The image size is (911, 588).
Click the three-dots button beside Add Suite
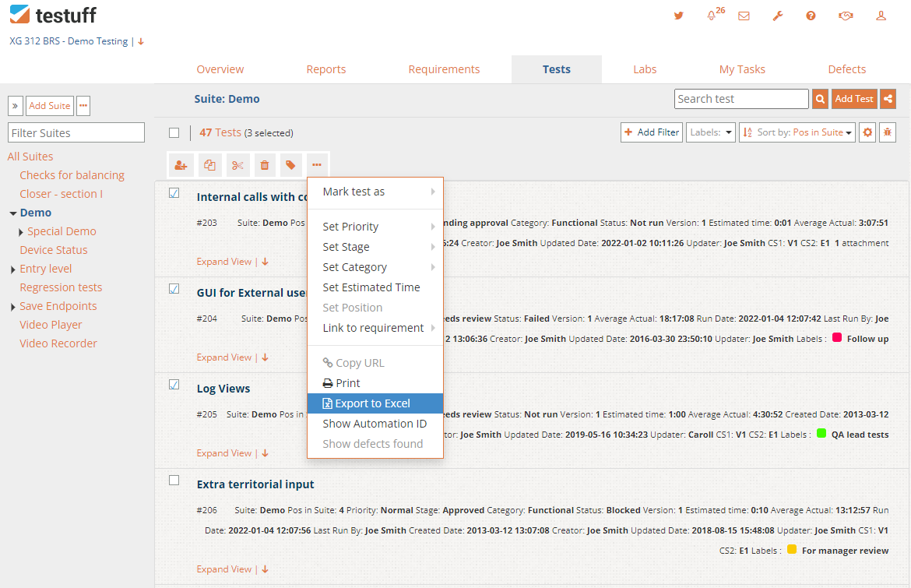[83, 106]
